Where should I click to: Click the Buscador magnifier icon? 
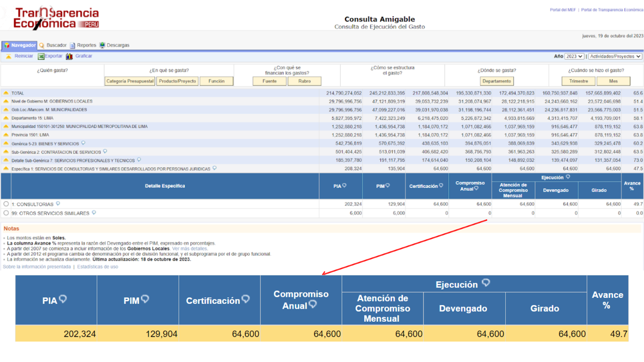[42, 45]
